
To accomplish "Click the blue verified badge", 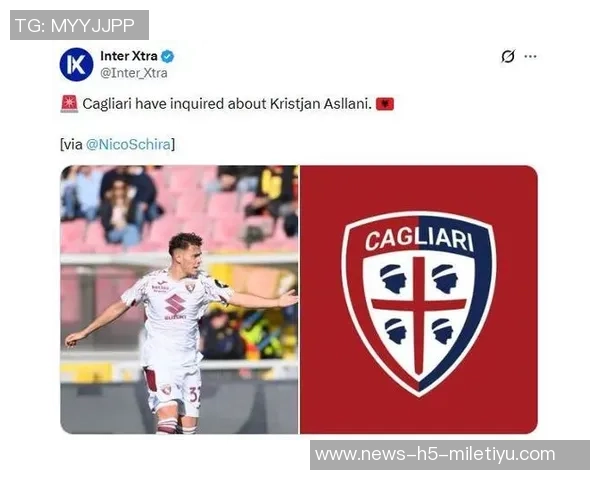I will coord(167,57).
